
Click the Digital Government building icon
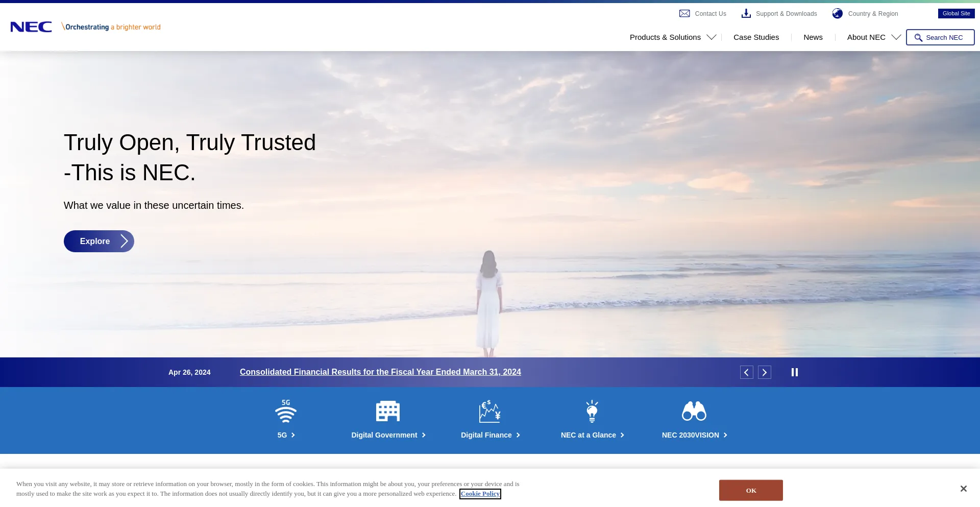pyautogui.click(x=388, y=411)
